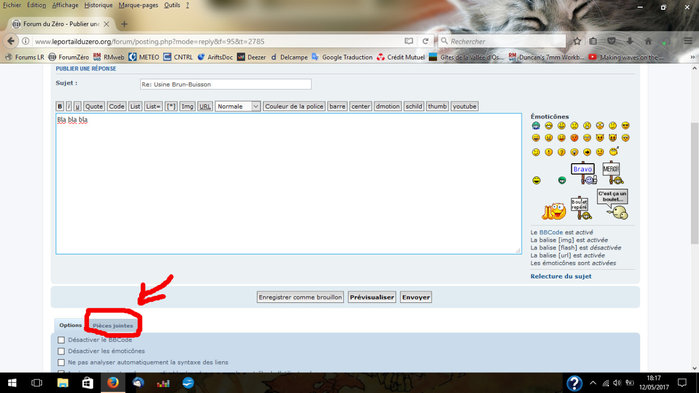Image resolution: width=699 pixels, height=393 pixels.
Task: Open the downloads arrow icon
Action: click(630, 41)
